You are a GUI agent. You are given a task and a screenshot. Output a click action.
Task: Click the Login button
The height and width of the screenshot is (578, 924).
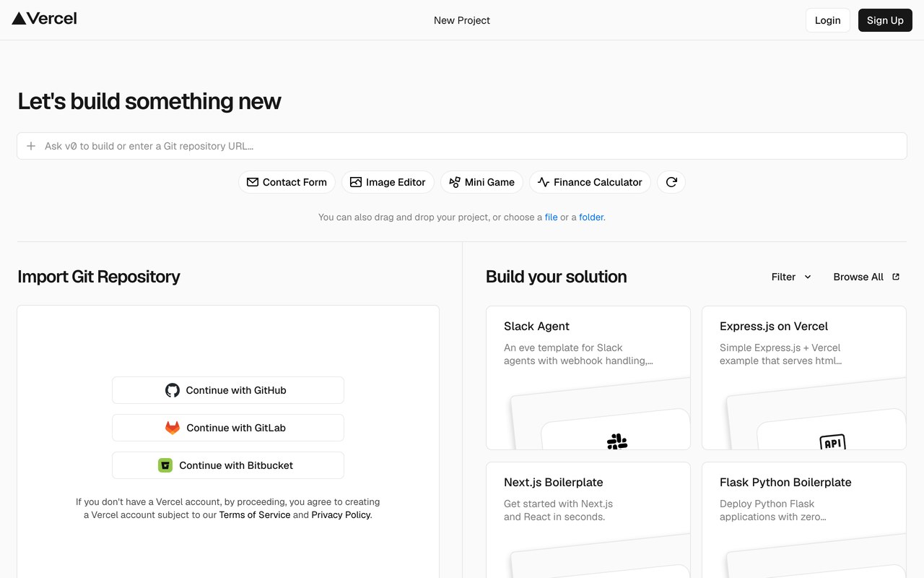click(827, 20)
